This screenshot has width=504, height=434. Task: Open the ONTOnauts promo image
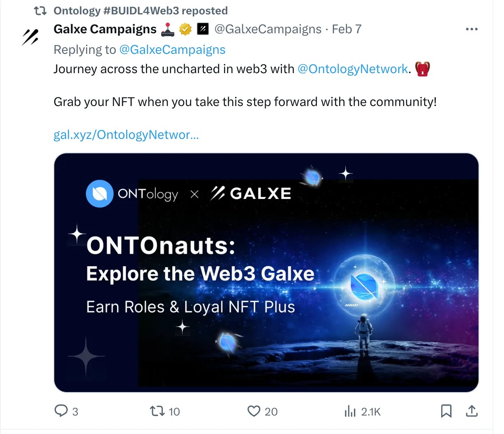(266, 272)
